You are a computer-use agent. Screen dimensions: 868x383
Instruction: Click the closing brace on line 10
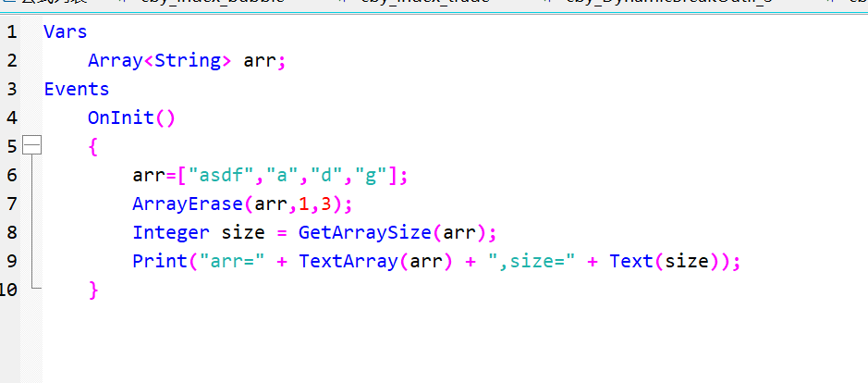92,290
